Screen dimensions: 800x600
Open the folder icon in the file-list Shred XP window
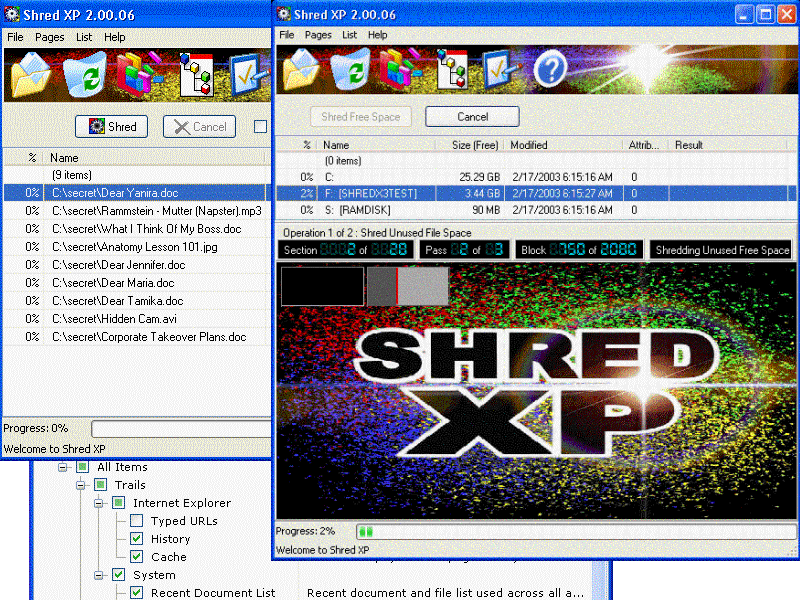click(31, 76)
